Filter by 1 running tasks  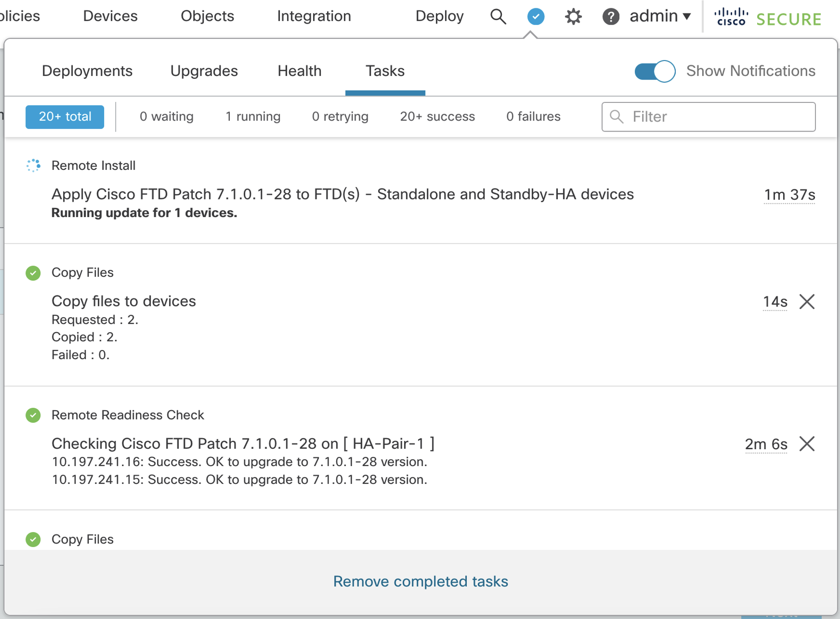point(253,117)
